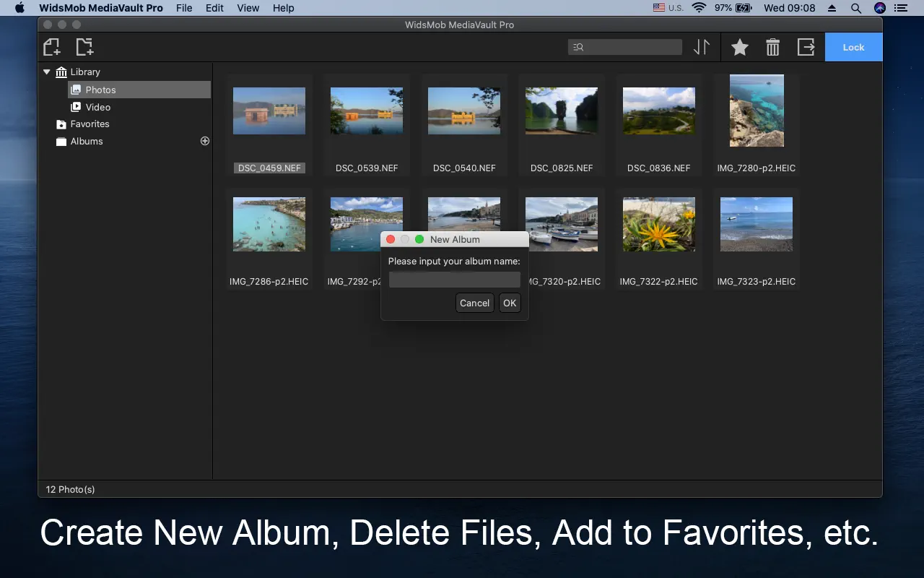Viewport: 924px width, 578px height.
Task: Select the DSC_0825.NEF thumbnail
Action: [x=562, y=111]
